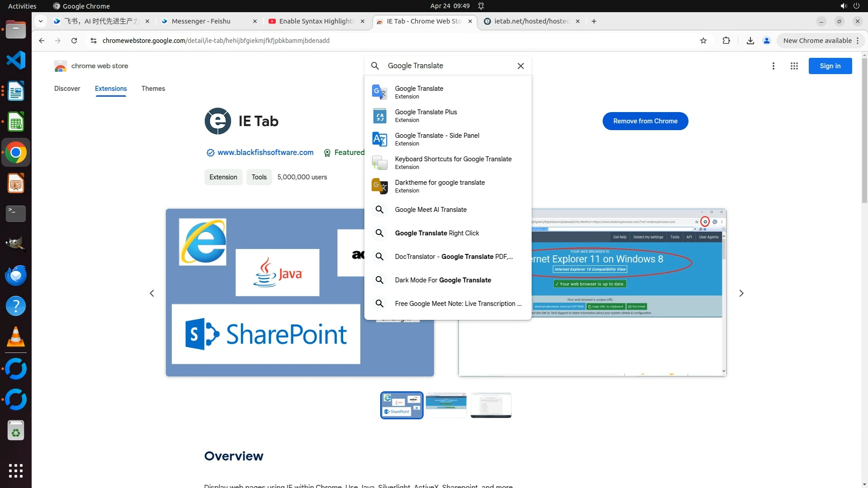Open Google Translate - Side Panel suggestion
The image size is (868, 488).
point(437,139)
